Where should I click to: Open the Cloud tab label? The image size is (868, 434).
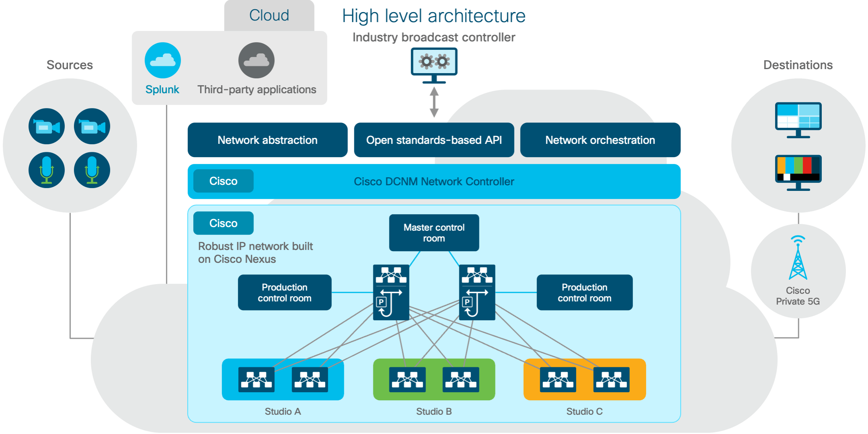[x=269, y=15]
